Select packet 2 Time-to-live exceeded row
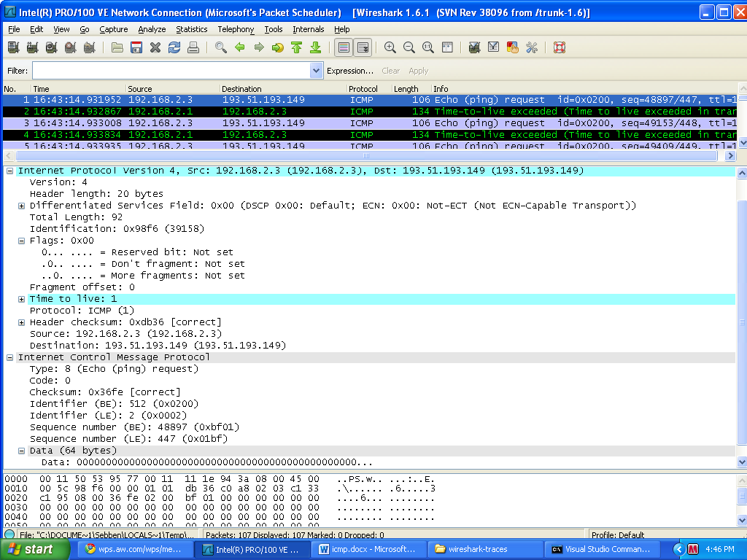This screenshot has height=560, width=747. [370, 112]
